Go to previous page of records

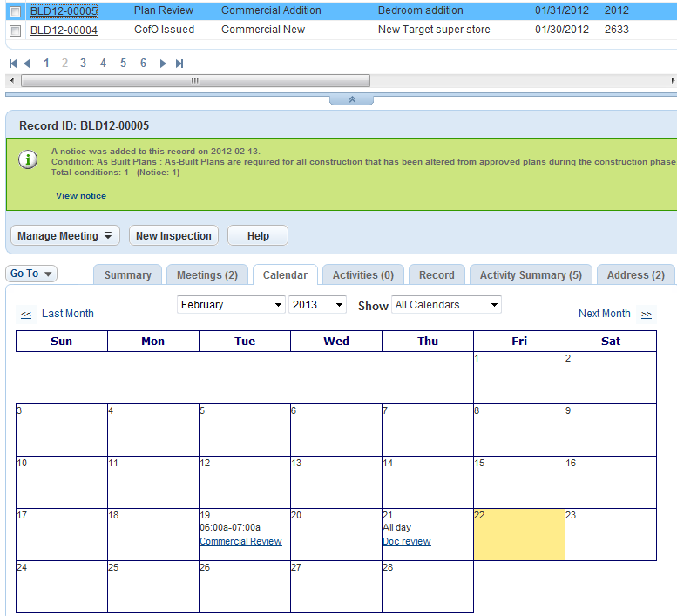coord(27,64)
